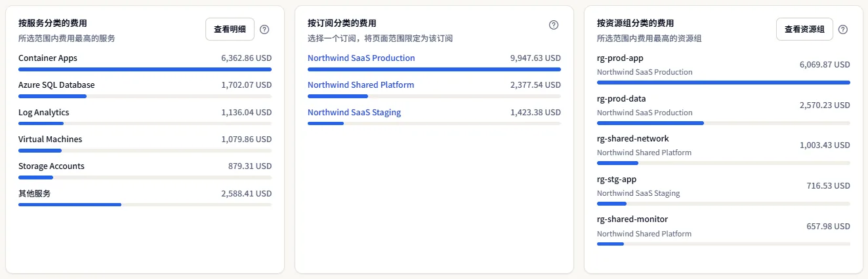Viewport: 868px width, 279px height.
Task: Click the 9,947.63 USD subscription amount
Action: 535,58
